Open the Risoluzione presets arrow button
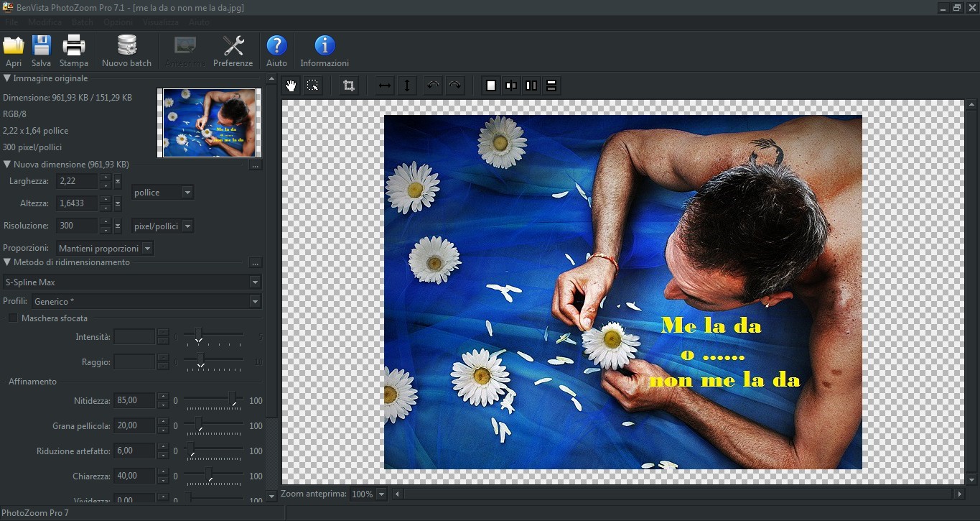 click(118, 226)
